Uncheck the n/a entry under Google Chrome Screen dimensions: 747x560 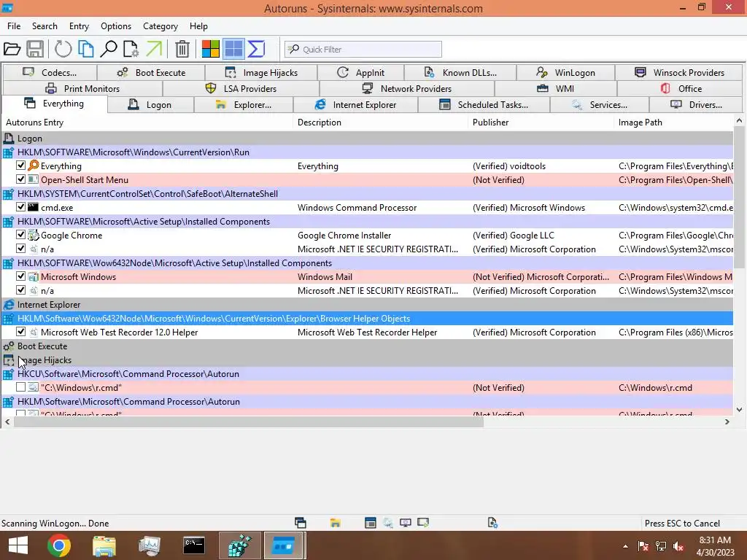20,248
